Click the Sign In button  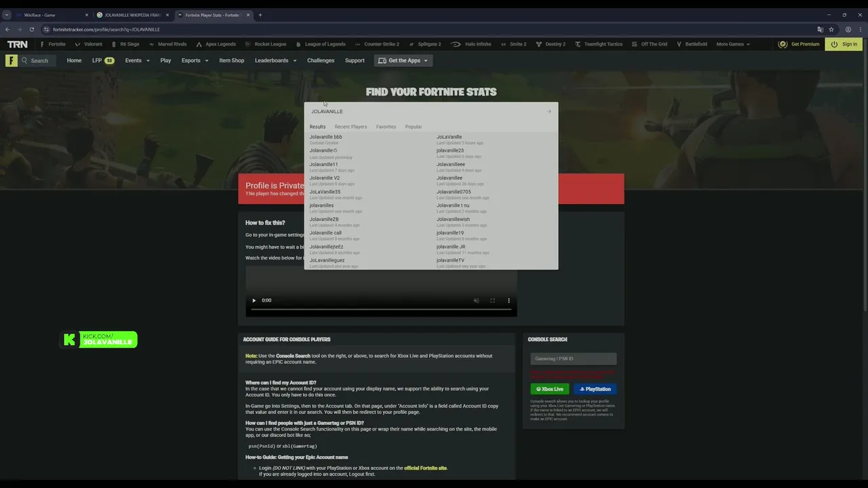tap(844, 44)
